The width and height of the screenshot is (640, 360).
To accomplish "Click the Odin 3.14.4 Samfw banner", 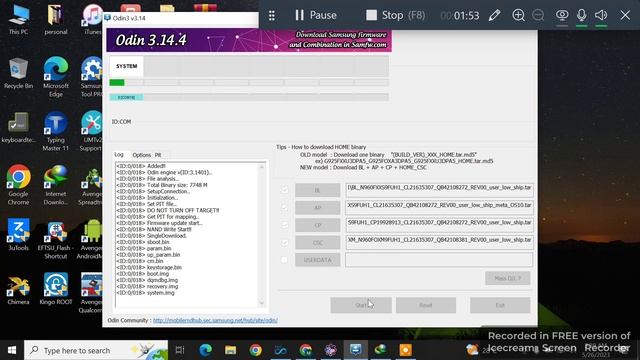I will tap(249, 40).
